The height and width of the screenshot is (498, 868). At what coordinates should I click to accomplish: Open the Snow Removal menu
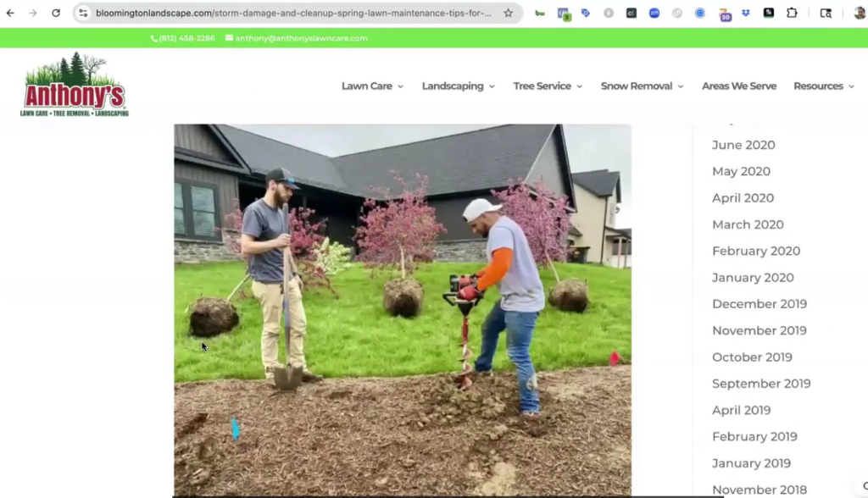pyautogui.click(x=642, y=86)
